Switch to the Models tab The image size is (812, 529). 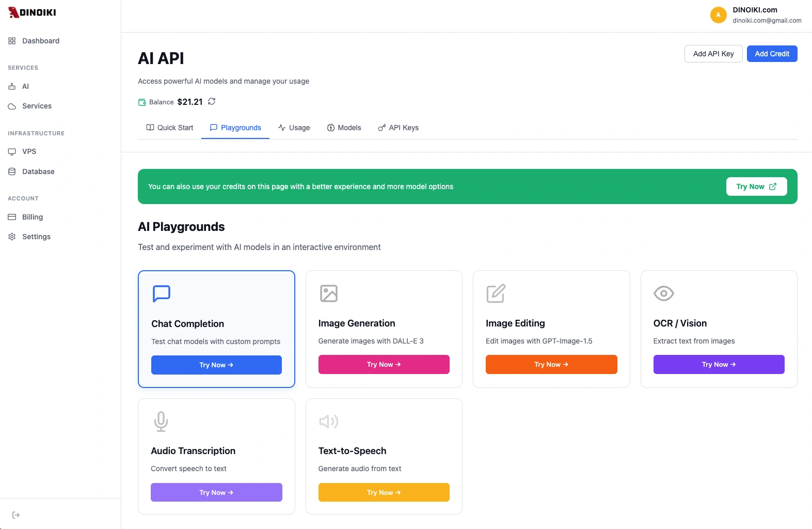(344, 128)
